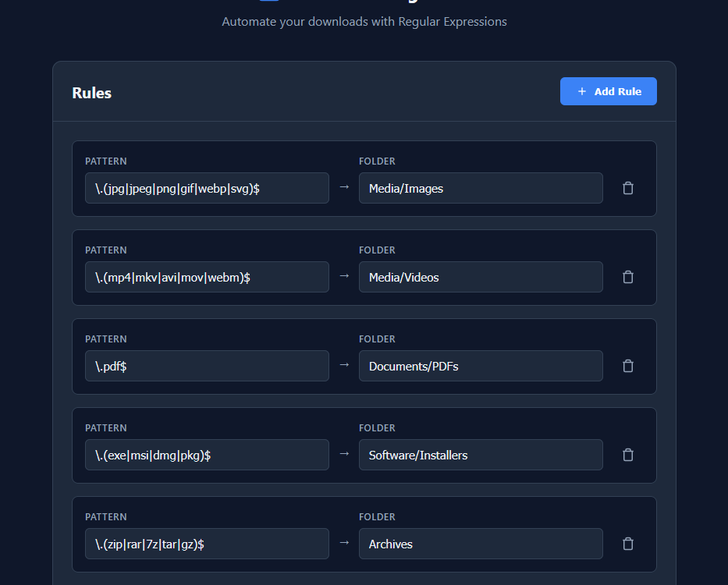Screen dimensions: 728x585
Task: Click the Media/Videos folder input
Action: 481,277
